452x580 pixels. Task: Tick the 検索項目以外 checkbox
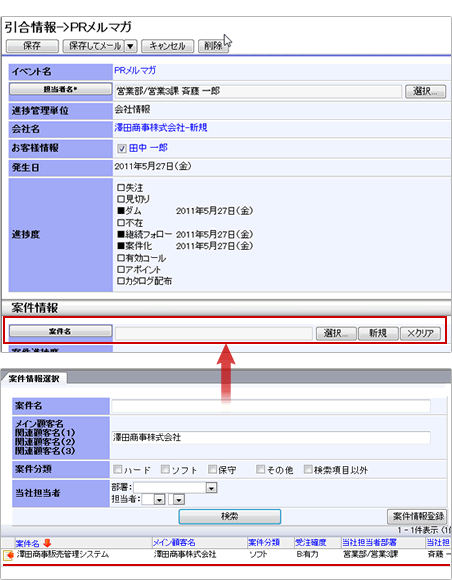308,469
